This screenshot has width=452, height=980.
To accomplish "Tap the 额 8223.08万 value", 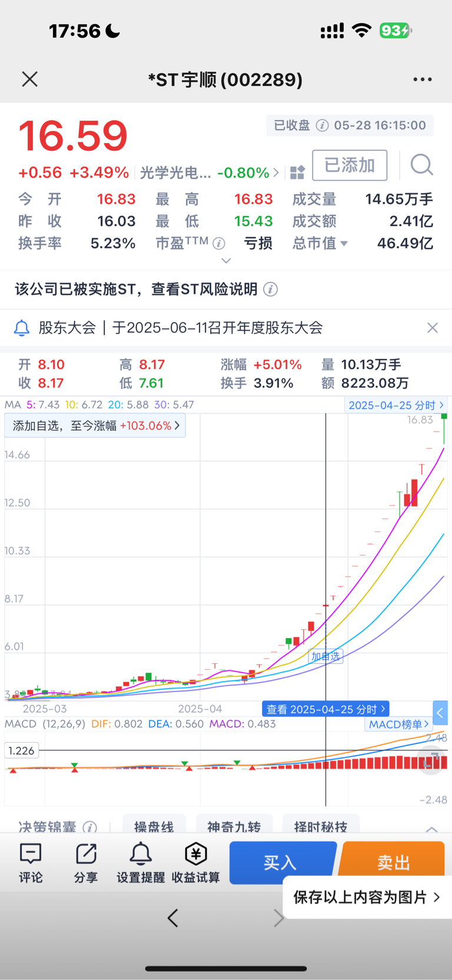I will pos(375,383).
